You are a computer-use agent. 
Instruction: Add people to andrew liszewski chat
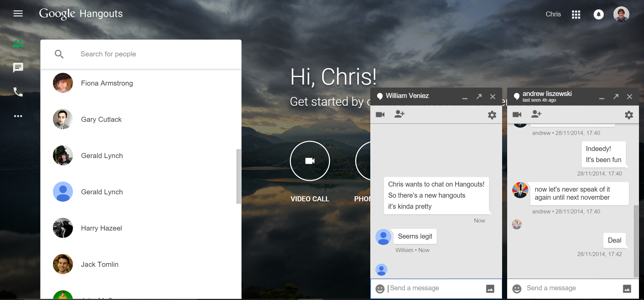[536, 114]
